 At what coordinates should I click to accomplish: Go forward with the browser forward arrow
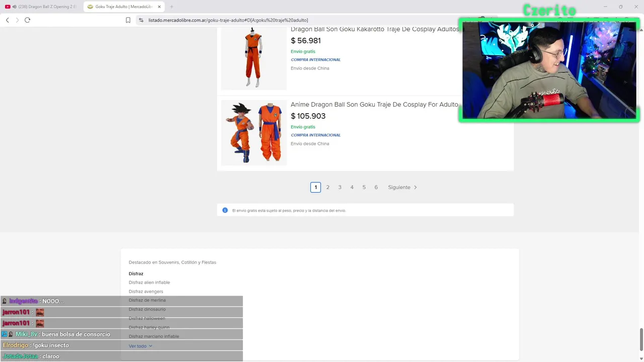click(17, 20)
